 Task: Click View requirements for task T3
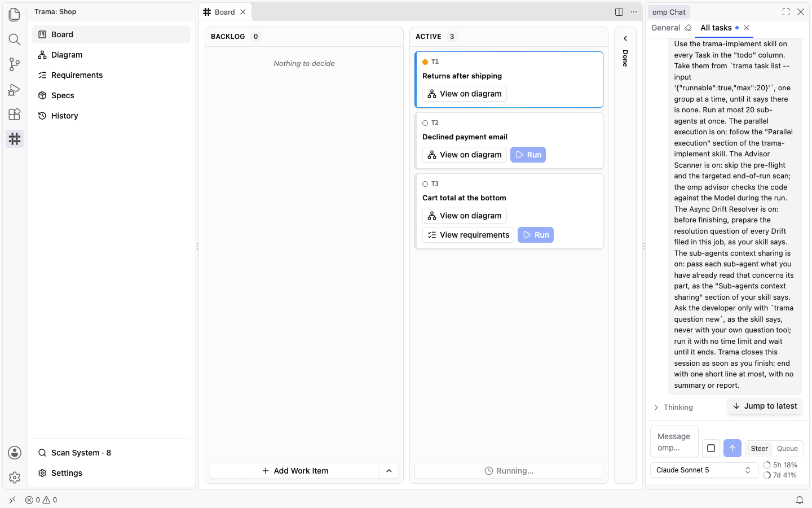point(468,235)
